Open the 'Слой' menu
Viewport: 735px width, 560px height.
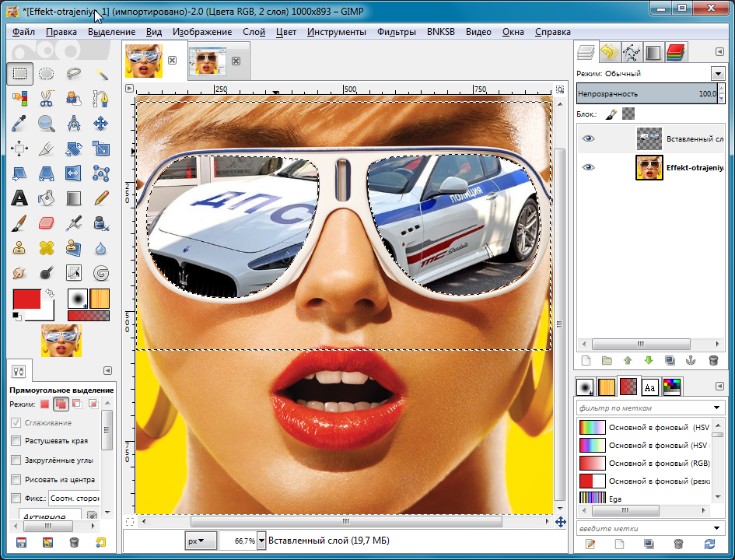(x=254, y=32)
